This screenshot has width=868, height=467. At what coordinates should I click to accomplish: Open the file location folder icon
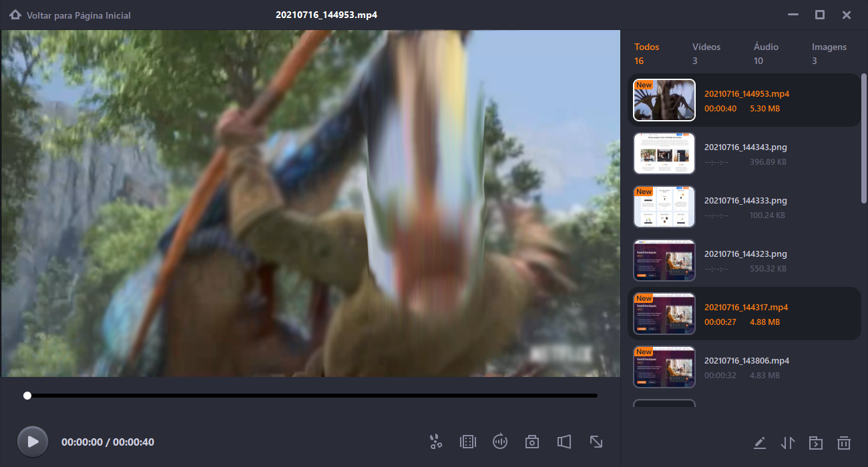pyautogui.click(x=816, y=442)
